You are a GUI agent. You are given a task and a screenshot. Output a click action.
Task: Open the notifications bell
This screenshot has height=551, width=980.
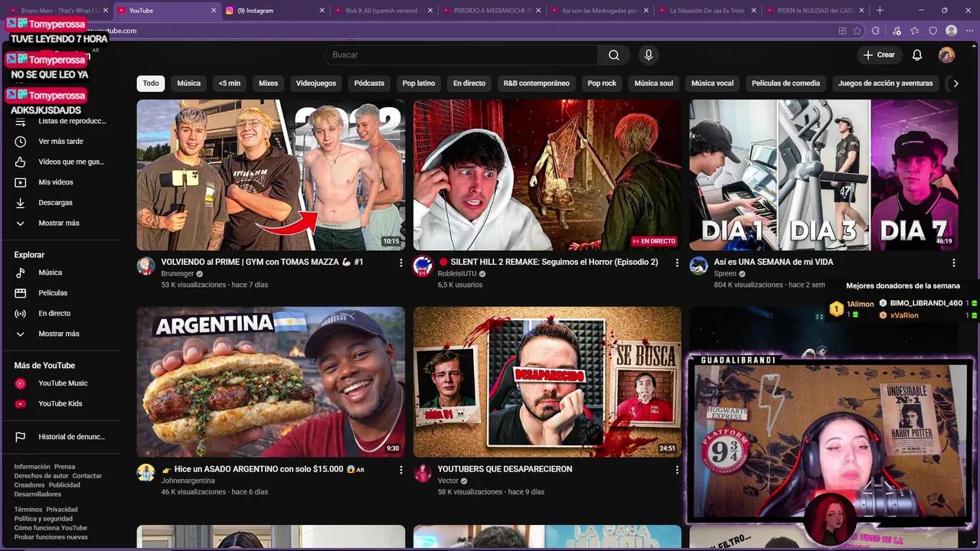click(x=917, y=55)
